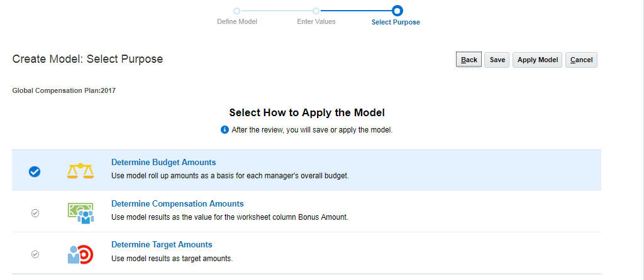Go to the Enter Values step circle
This screenshot has height=280, width=644.
[x=316, y=11]
